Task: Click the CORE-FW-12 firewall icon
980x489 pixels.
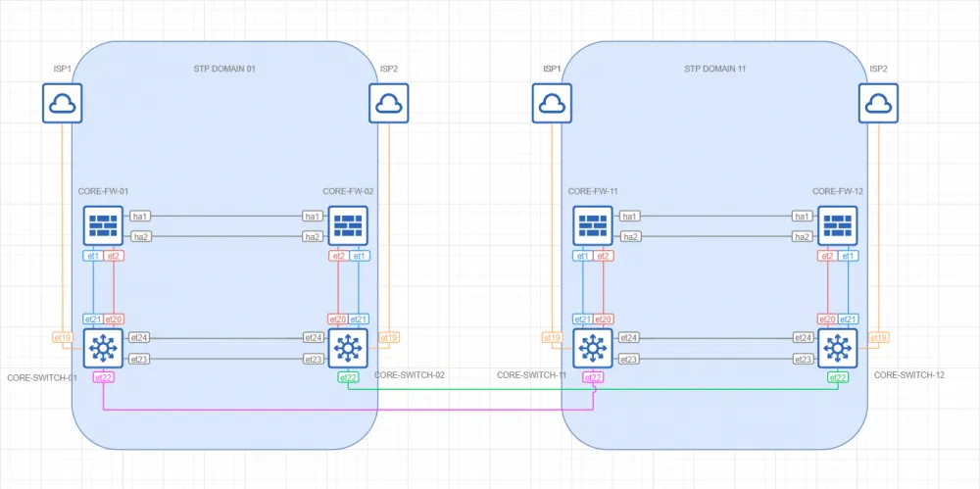Action: click(x=838, y=225)
